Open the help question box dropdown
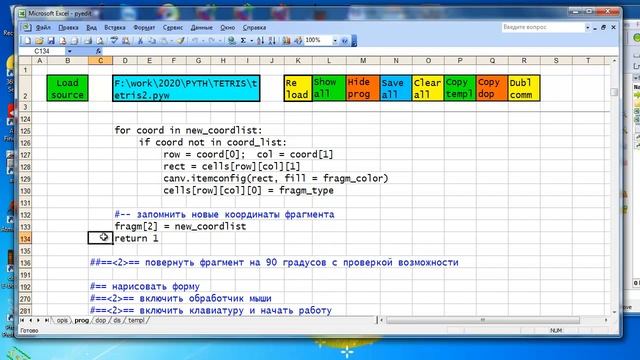The image size is (640, 360). (x=588, y=27)
